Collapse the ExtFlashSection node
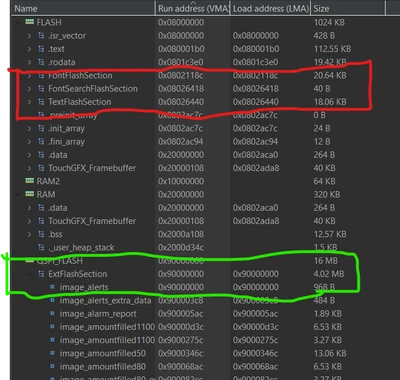The height and width of the screenshot is (380, 400). 29,274
